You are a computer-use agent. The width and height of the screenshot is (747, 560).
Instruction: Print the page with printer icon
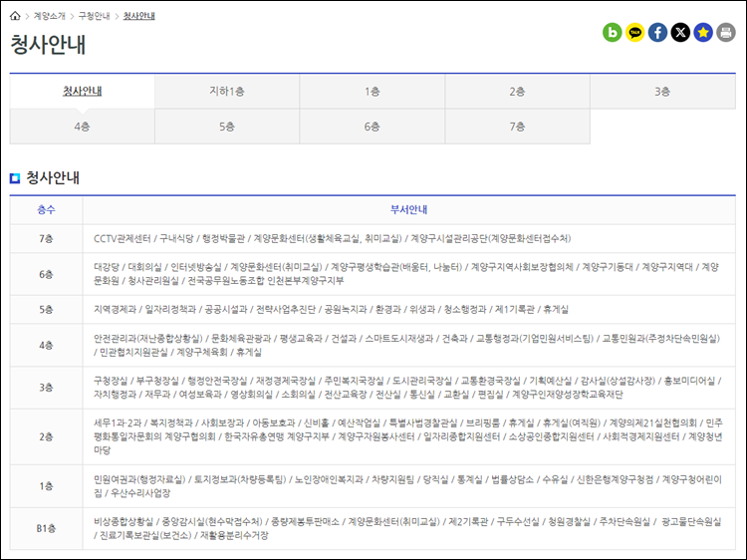click(x=726, y=33)
